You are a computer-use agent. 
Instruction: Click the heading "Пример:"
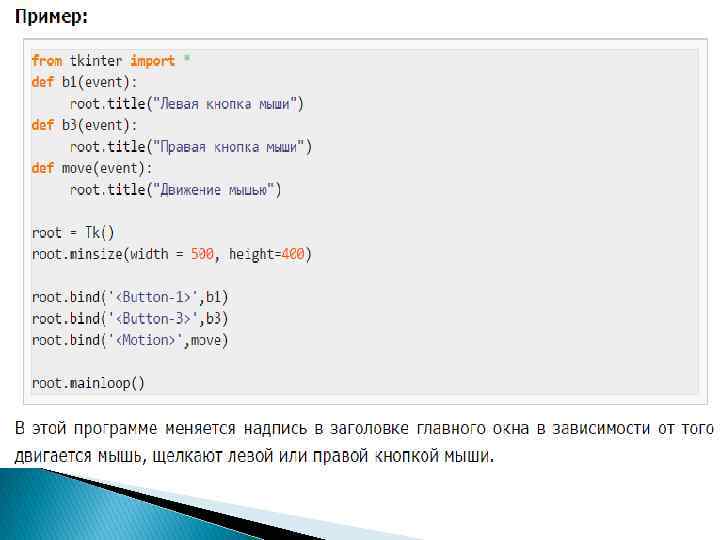tap(51, 17)
